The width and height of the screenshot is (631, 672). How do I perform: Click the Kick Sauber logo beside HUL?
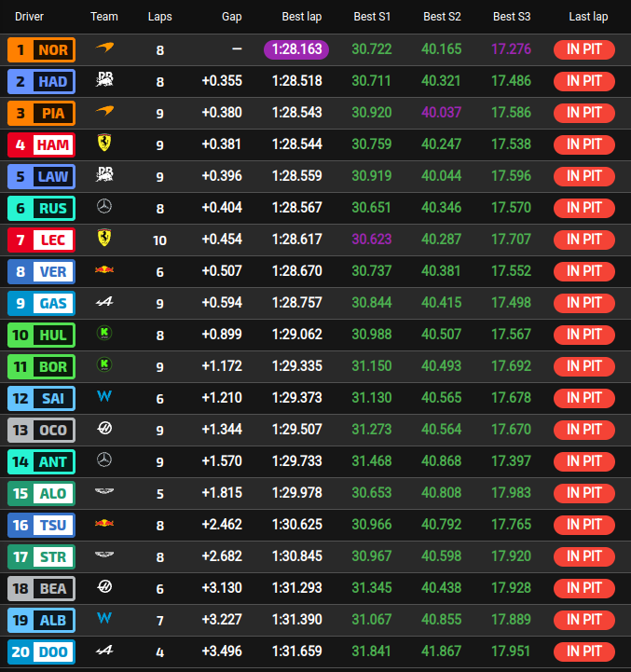[x=104, y=333]
